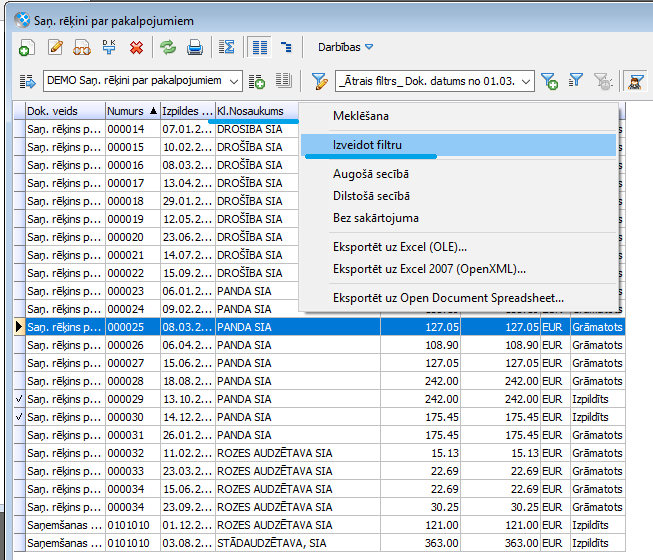
Task: Click the new document icon with green plus
Action: pyautogui.click(x=27, y=47)
